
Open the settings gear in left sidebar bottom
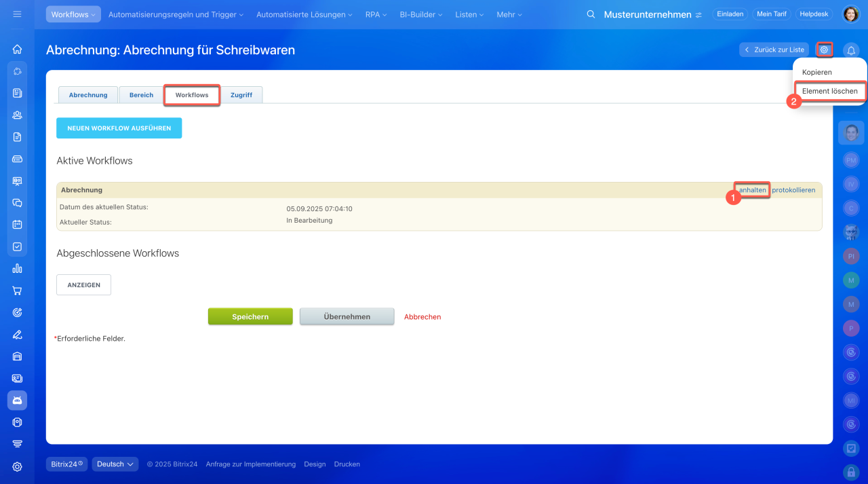click(17, 466)
